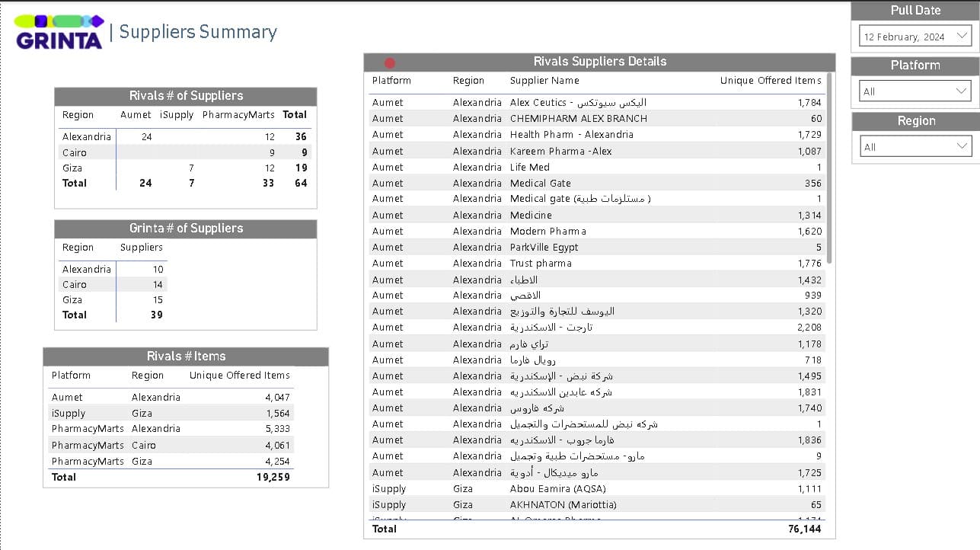
Task: Click the Rivals Suppliers Details table title
Action: (600, 62)
